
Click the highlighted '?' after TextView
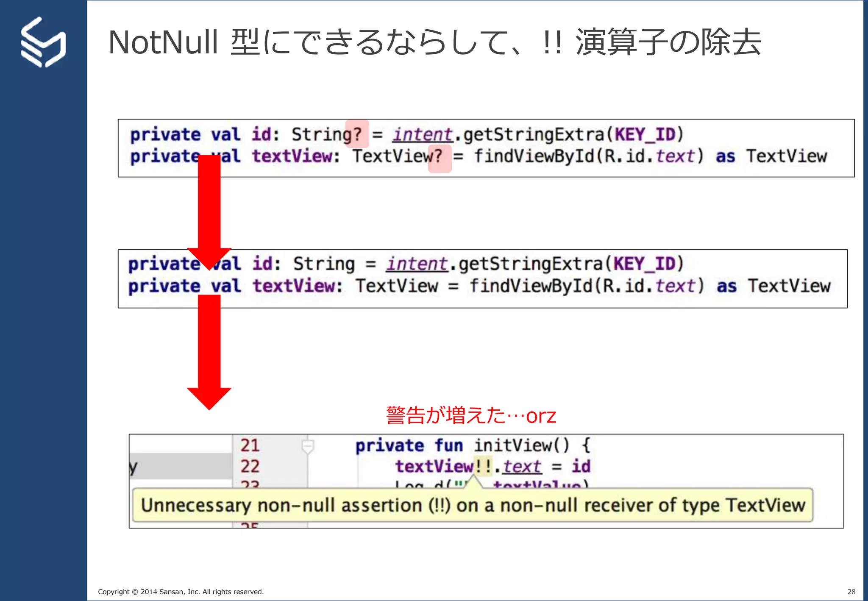click(x=440, y=158)
